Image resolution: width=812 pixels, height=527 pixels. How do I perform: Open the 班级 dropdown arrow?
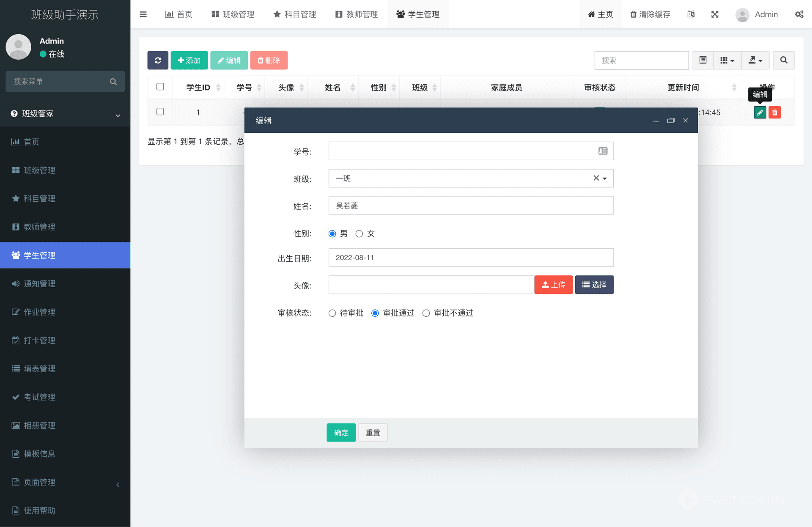coord(605,178)
